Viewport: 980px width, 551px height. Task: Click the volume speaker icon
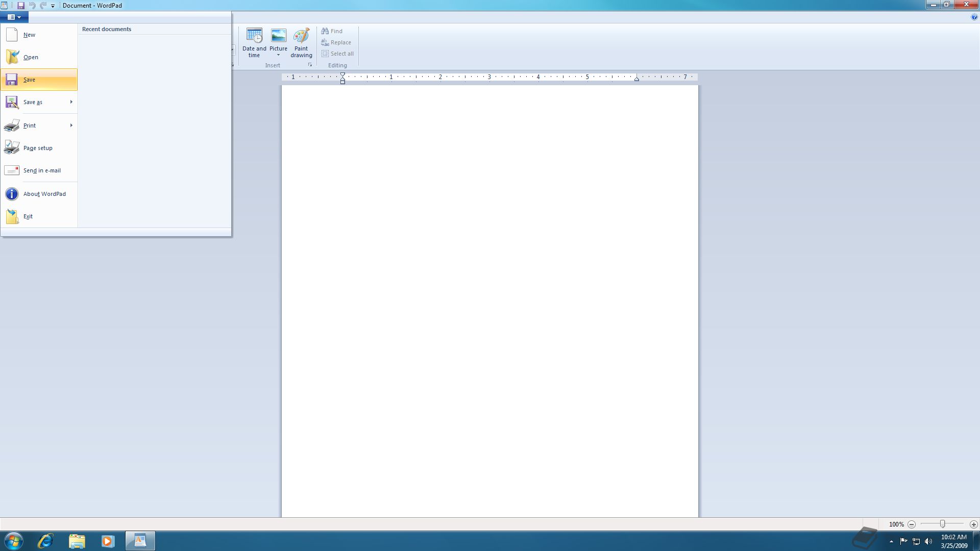[x=928, y=541]
